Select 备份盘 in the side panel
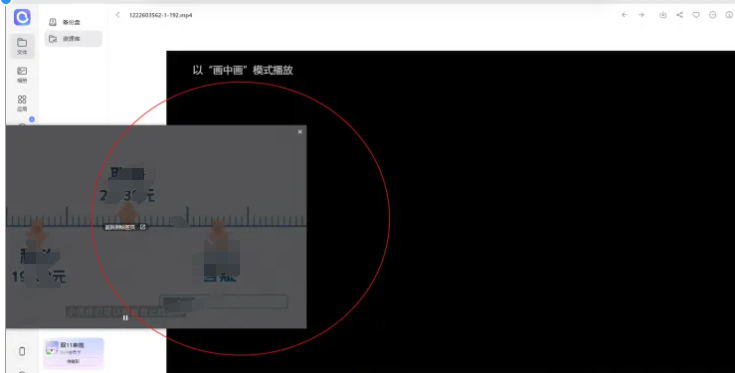Viewport: 735px width, 373px height. (x=74, y=22)
